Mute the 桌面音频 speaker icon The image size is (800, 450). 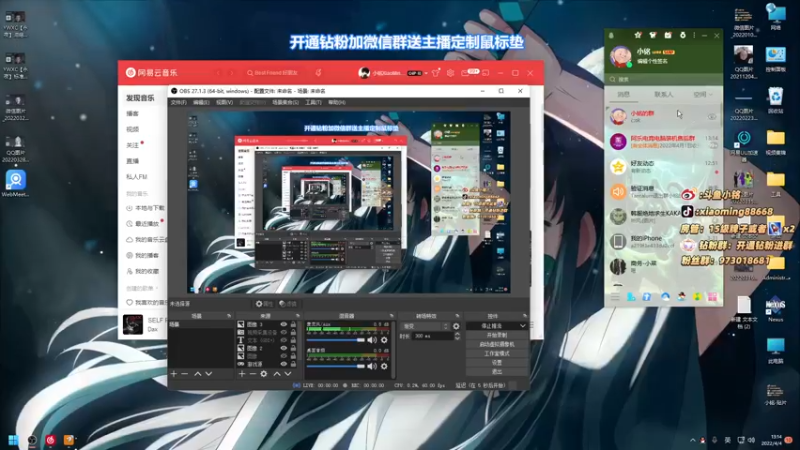click(x=372, y=366)
